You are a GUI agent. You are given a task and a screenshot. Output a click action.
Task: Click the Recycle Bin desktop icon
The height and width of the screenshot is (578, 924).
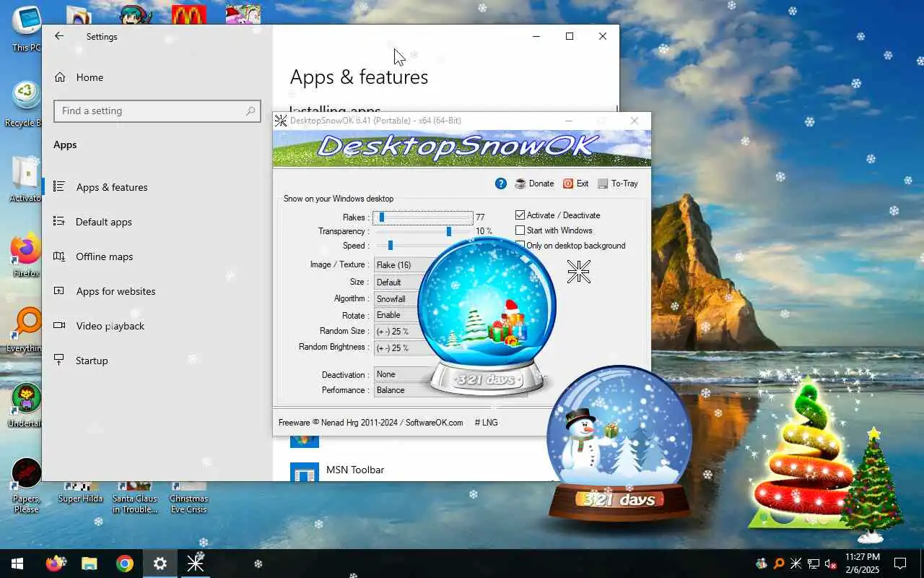pos(24,104)
